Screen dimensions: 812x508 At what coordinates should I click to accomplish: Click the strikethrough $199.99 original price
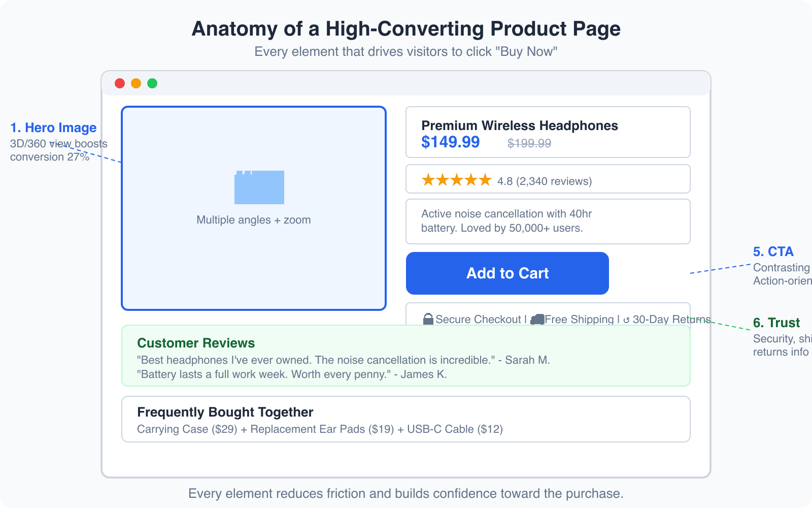(529, 144)
